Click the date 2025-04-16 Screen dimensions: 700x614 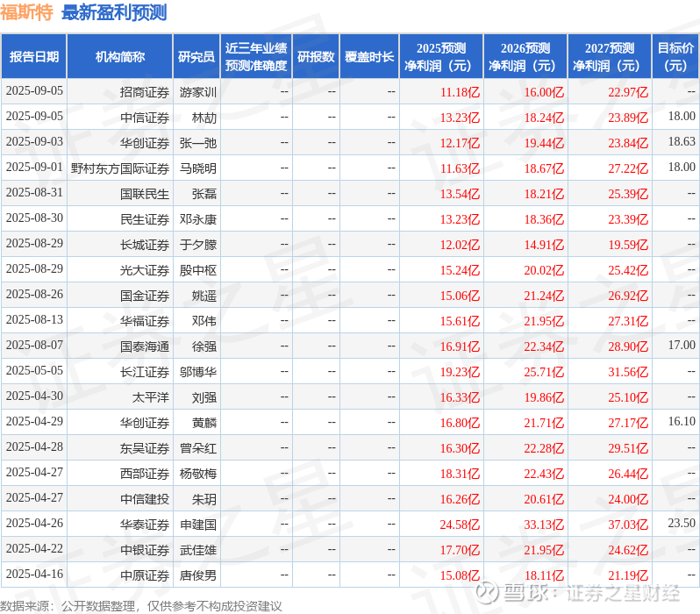click(x=34, y=575)
